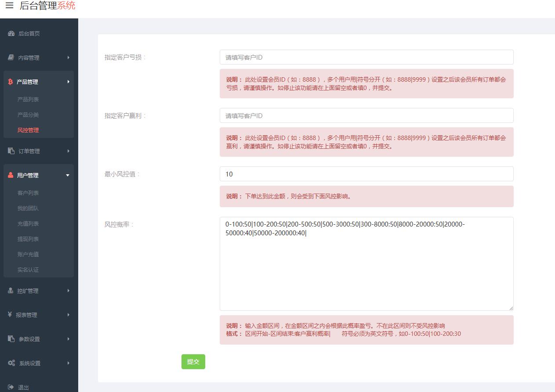Viewport: 555px width, 392px height.
Task: Click the hamburger menu icon
Action: click(9, 6)
